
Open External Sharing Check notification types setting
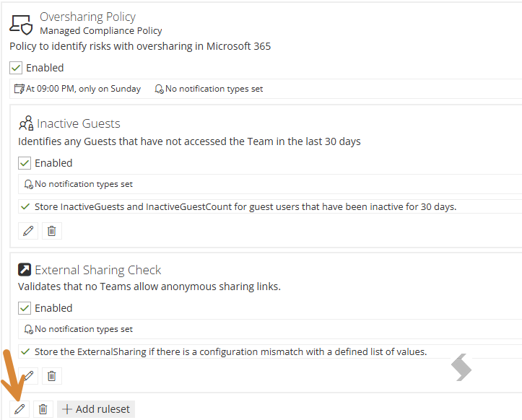[x=78, y=329]
